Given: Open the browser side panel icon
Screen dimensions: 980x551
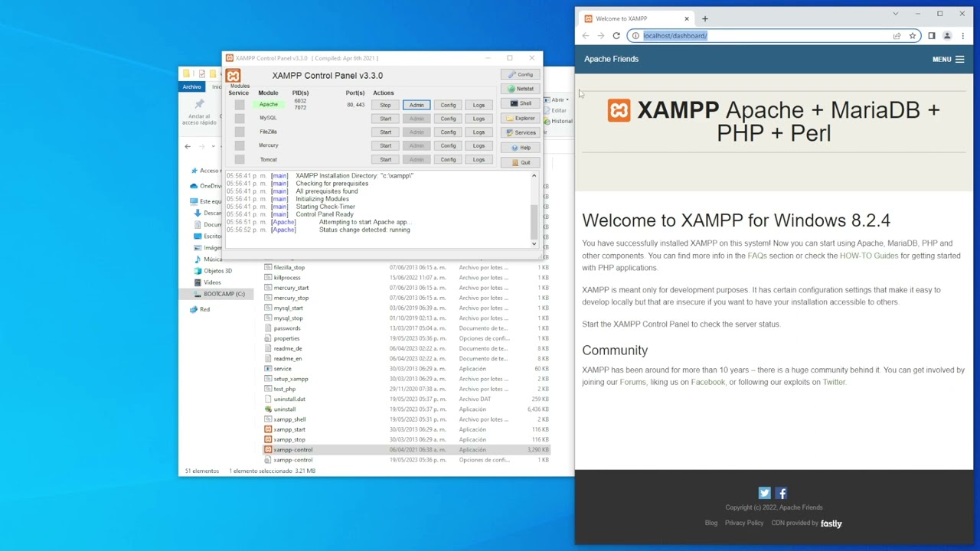Looking at the screenshot, I should point(932,36).
